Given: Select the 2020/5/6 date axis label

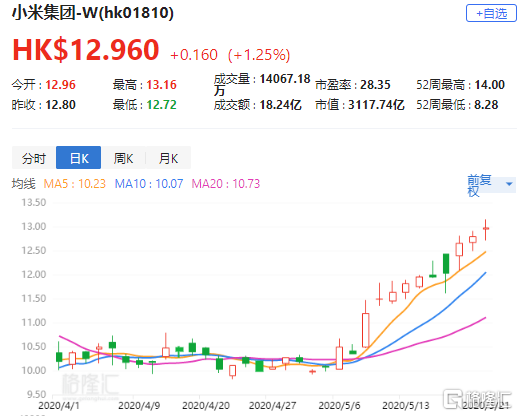Looking at the screenshot, I should (x=339, y=406).
